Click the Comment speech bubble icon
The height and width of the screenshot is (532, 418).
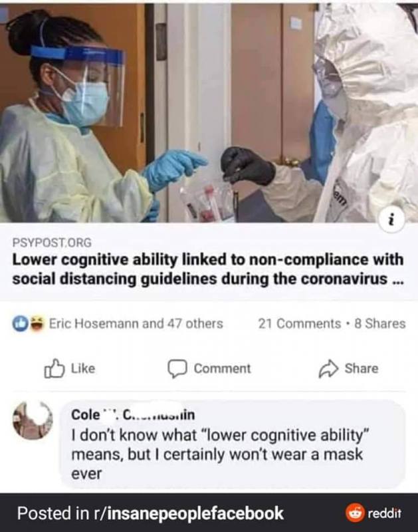pos(177,369)
